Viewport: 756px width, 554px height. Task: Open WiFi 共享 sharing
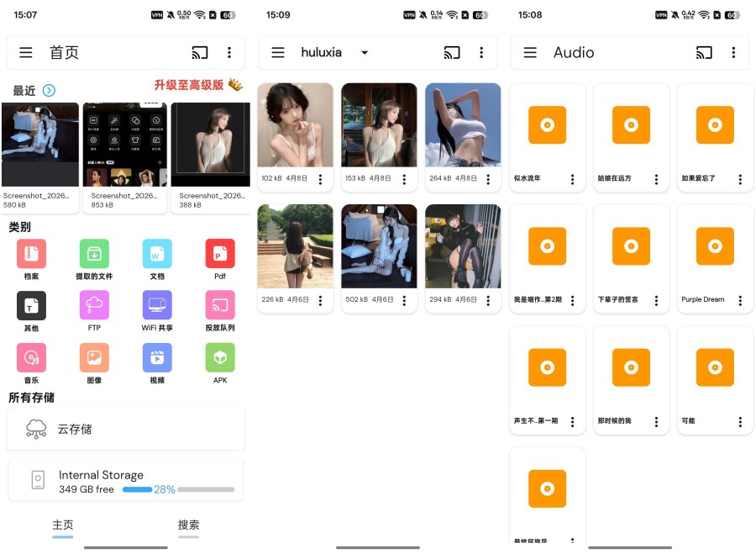click(x=156, y=306)
